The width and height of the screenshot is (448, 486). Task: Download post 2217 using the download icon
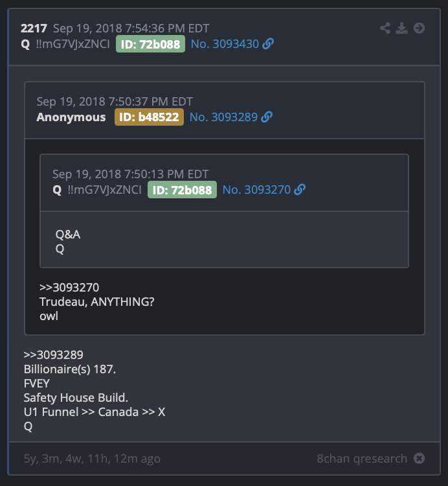point(402,29)
